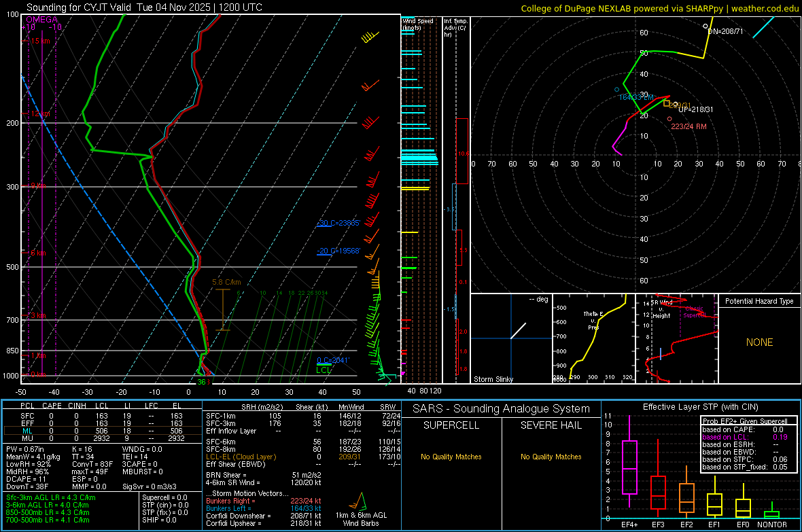Click the 'Sfc-3km AGL LR' lapse rate row
Viewport: 802px width, 532px height.
click(51, 497)
